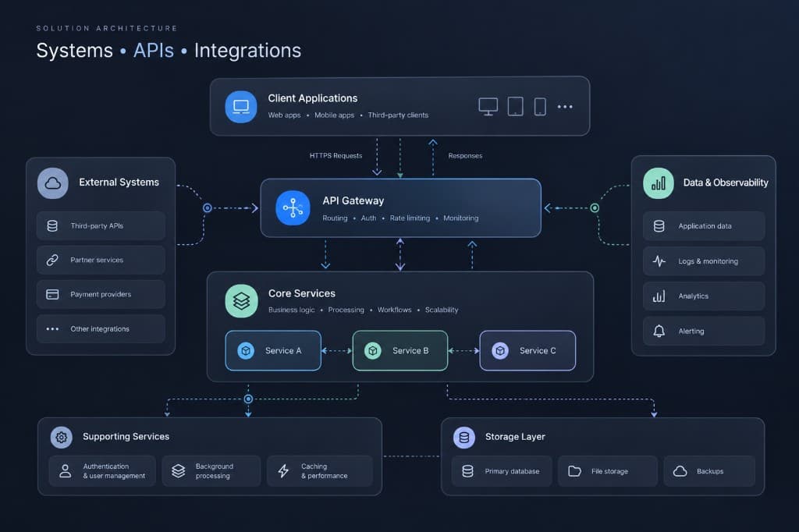This screenshot has width=799, height=532.
Task: Open the Partner services item
Action: 101,260
